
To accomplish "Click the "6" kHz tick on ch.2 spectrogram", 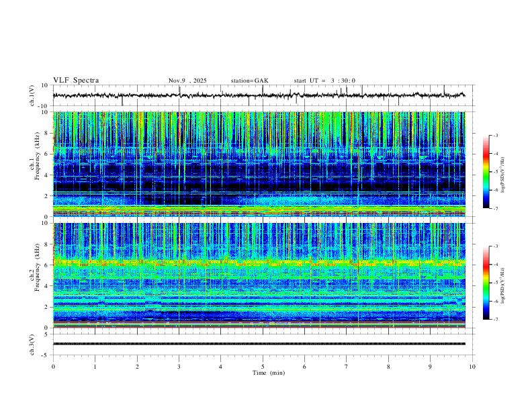I will pyautogui.click(x=47, y=265).
